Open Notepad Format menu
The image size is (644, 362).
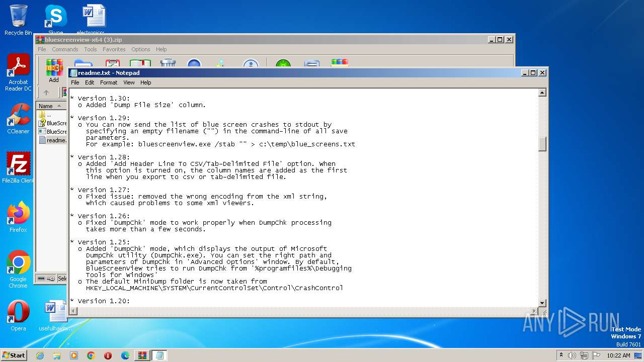[109, 82]
